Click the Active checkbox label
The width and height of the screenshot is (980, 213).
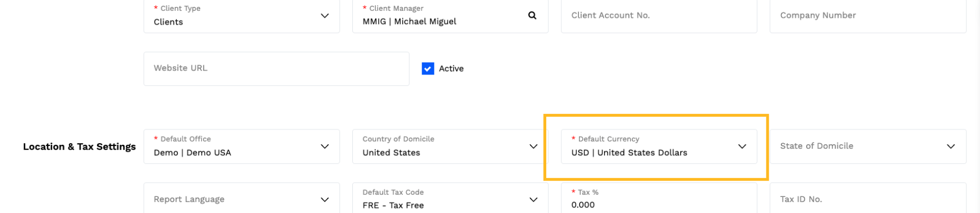click(x=451, y=69)
